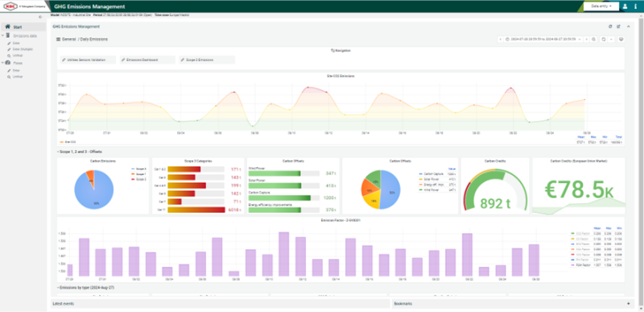Click magnifier icon for Lookup under Emissions data
The width and height of the screenshot is (644, 312).
pos(9,55)
